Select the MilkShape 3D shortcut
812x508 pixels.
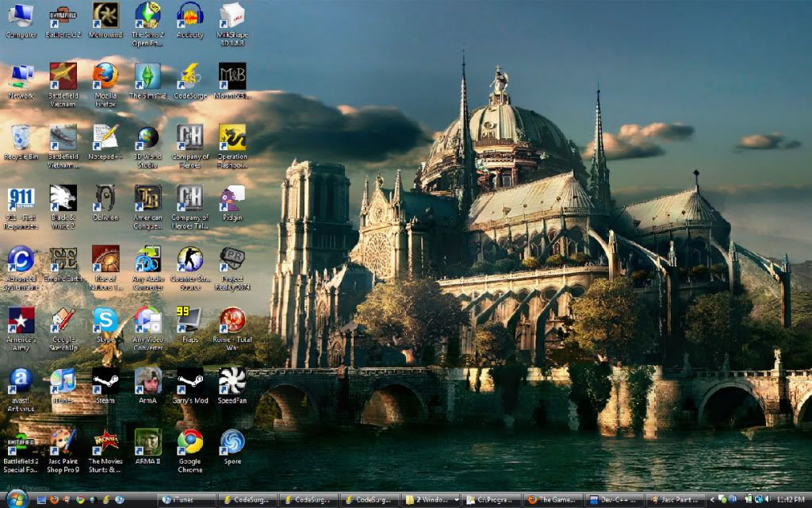click(232, 24)
